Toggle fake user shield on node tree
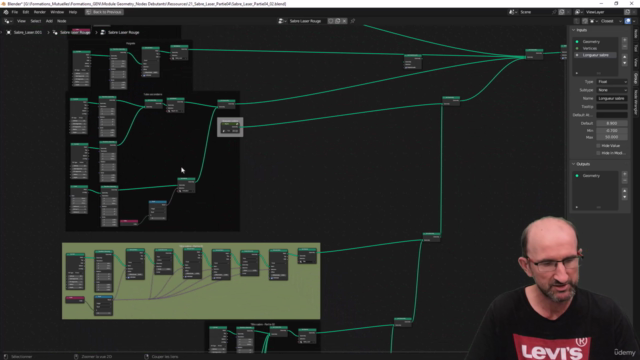Screen dimensions: 640x360 pos(331,21)
